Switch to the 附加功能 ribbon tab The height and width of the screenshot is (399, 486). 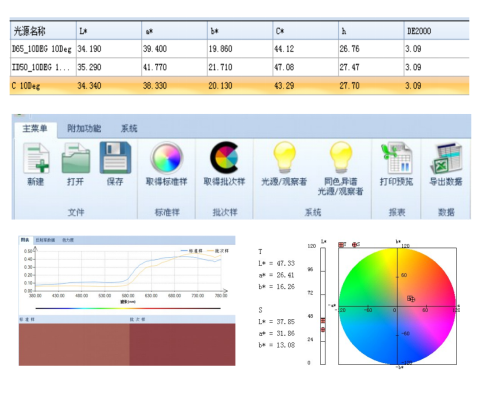[x=84, y=128]
